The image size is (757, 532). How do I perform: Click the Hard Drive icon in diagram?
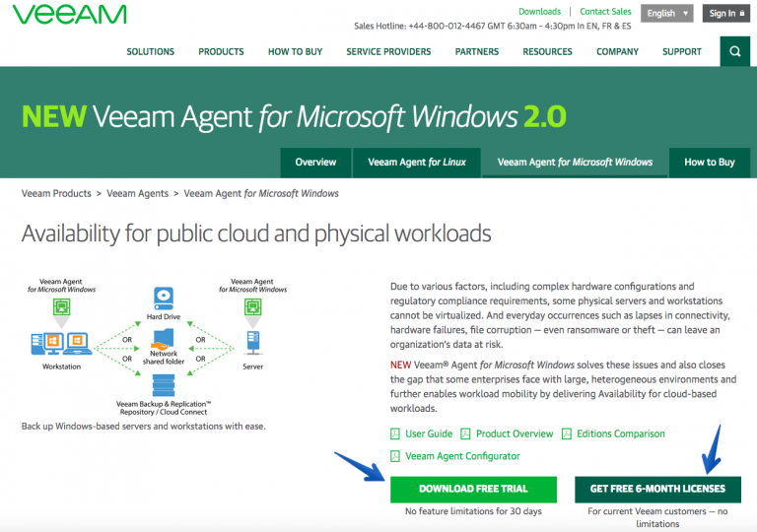coord(164,299)
